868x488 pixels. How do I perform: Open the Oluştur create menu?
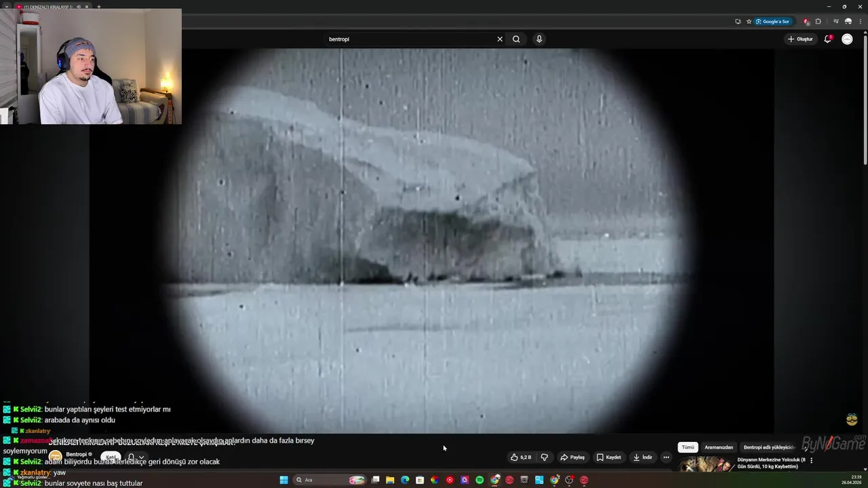tap(800, 39)
